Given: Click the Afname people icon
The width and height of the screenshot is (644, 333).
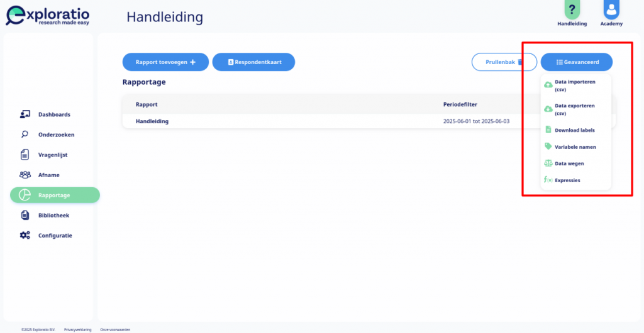Looking at the screenshot, I should click(25, 175).
